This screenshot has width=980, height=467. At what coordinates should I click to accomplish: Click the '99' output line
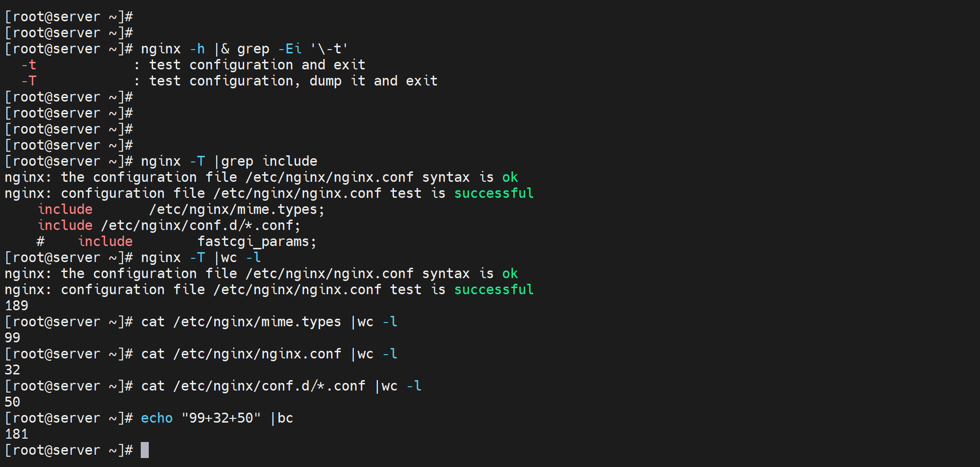12,338
